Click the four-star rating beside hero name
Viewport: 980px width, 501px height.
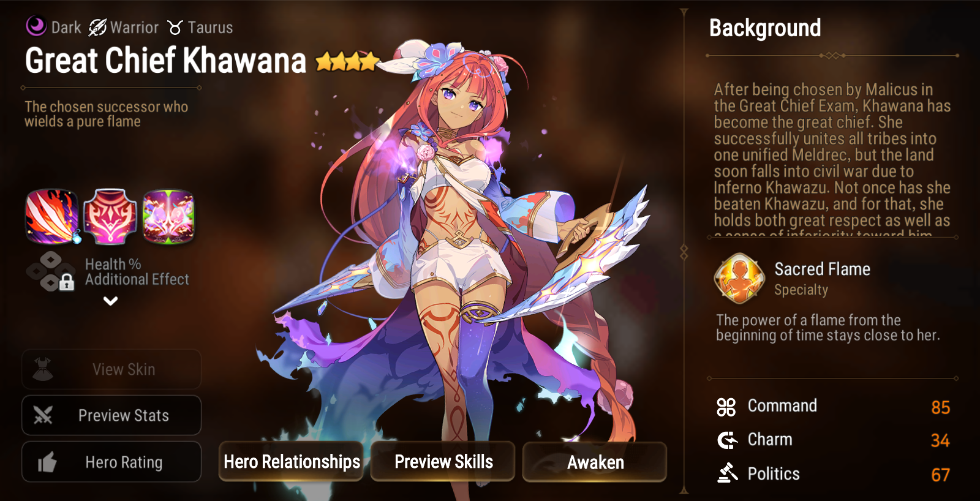click(x=347, y=61)
